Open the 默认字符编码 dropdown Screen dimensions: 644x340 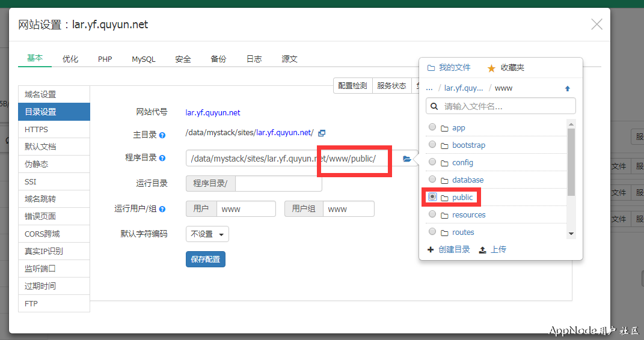[x=207, y=234]
